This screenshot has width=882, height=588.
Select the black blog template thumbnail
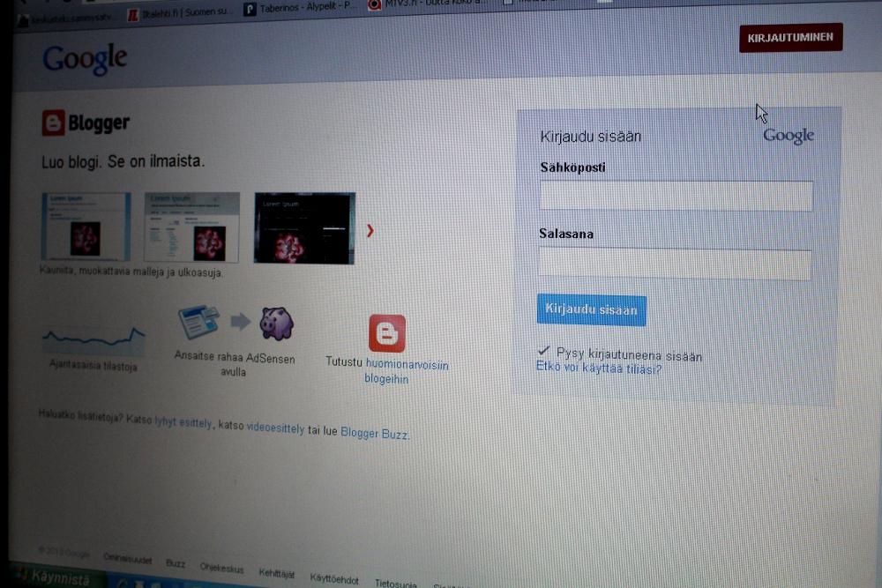point(304,227)
